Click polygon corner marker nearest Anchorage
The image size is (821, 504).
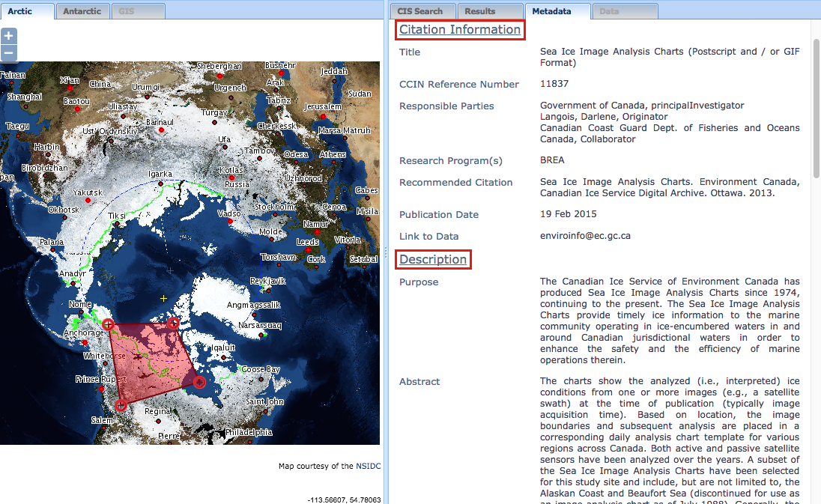(x=108, y=324)
